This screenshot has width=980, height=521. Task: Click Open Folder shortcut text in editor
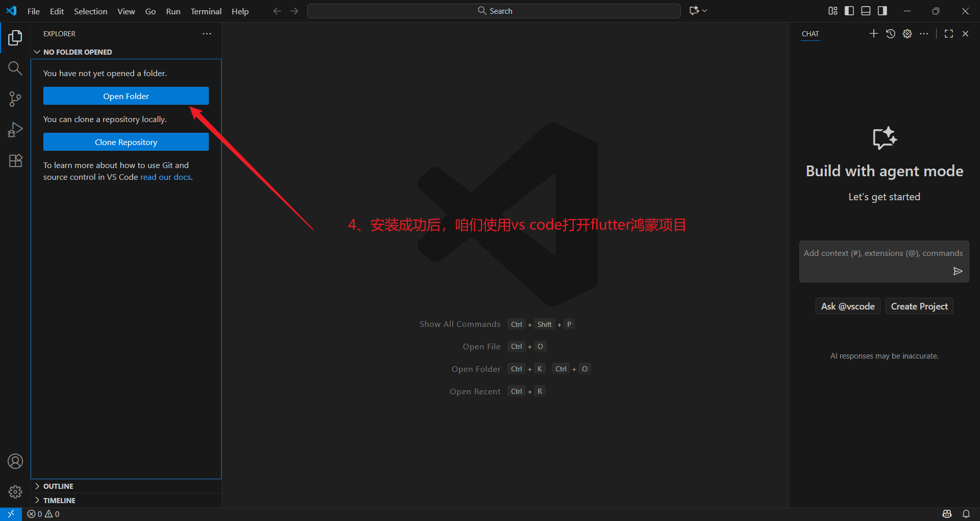coord(476,369)
